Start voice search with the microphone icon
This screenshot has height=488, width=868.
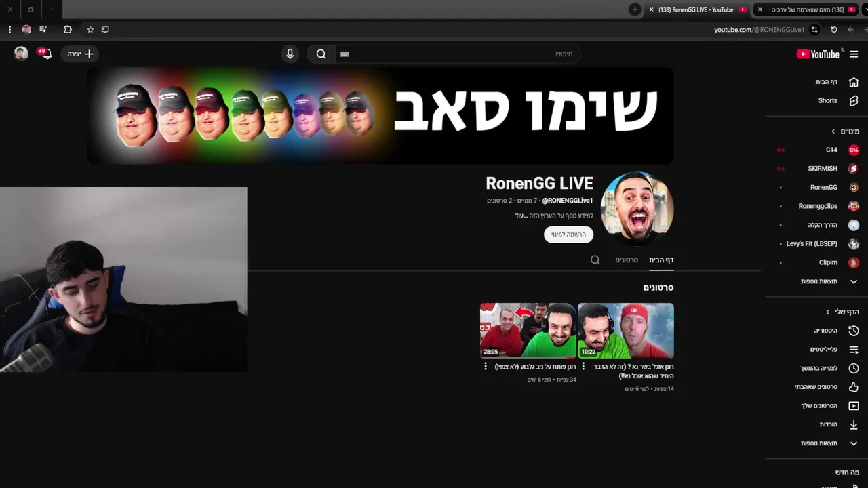pos(290,54)
